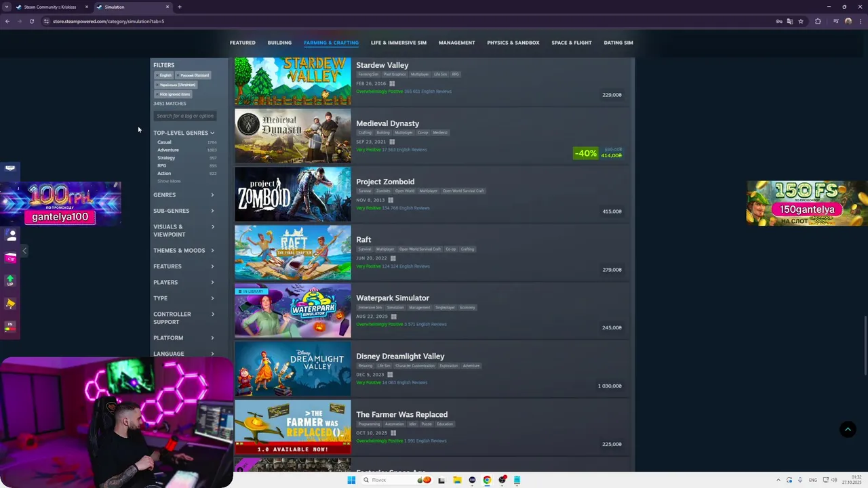Open browser extensions puzzle icon
Screen dimensions: 868x488
(818, 21)
